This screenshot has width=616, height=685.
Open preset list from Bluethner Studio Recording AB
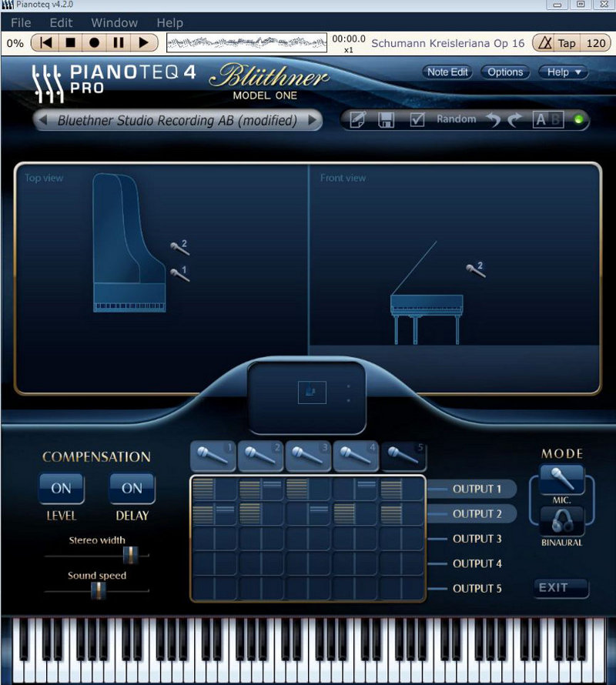pos(177,120)
